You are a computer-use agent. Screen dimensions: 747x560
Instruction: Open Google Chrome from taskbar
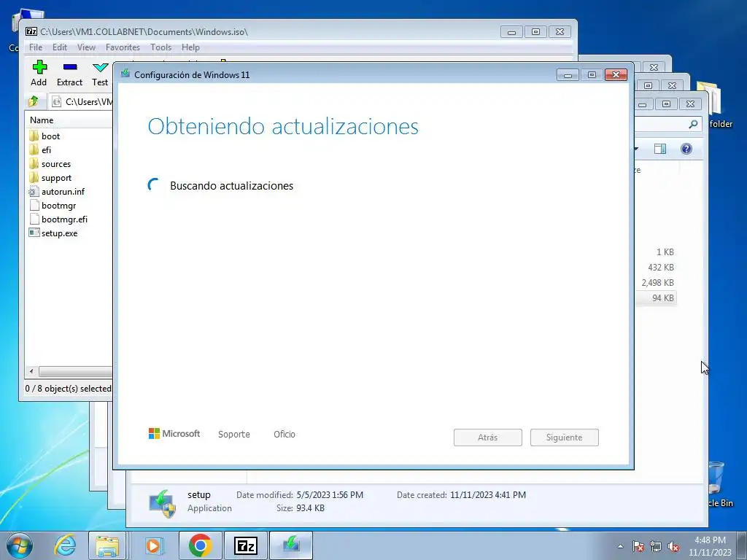200,545
